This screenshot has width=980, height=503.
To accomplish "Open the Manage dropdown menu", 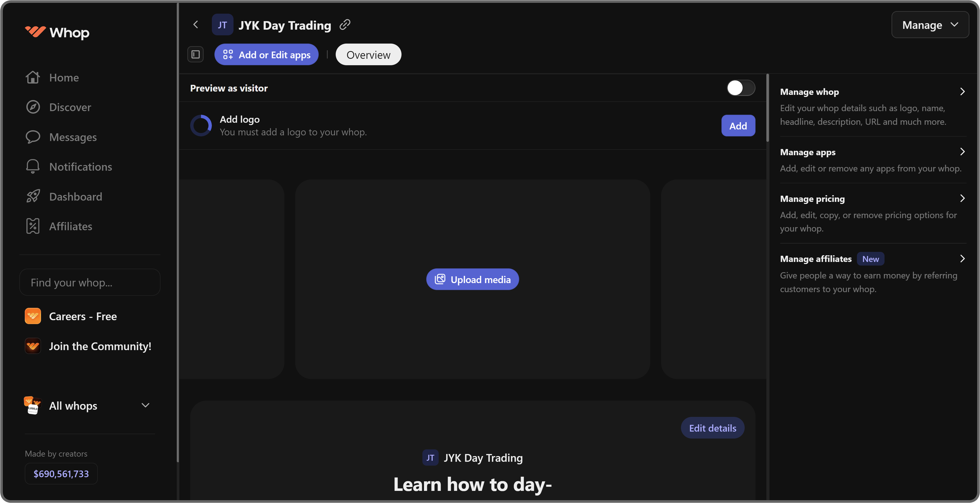I will (x=930, y=24).
